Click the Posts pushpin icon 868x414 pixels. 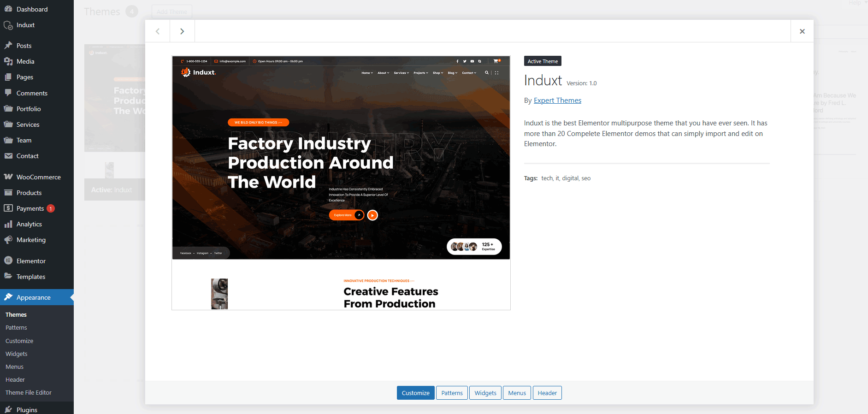point(8,46)
